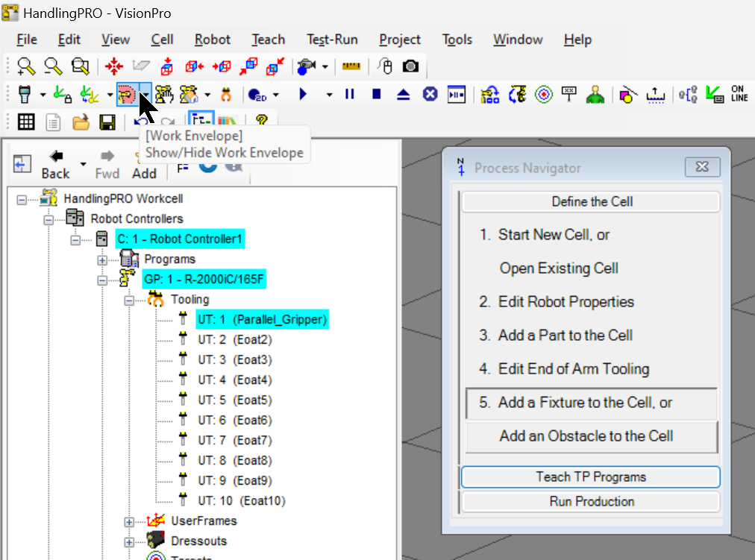Open the dropdown next to the play button
Viewport: 755px width, 560px height.
329,95
